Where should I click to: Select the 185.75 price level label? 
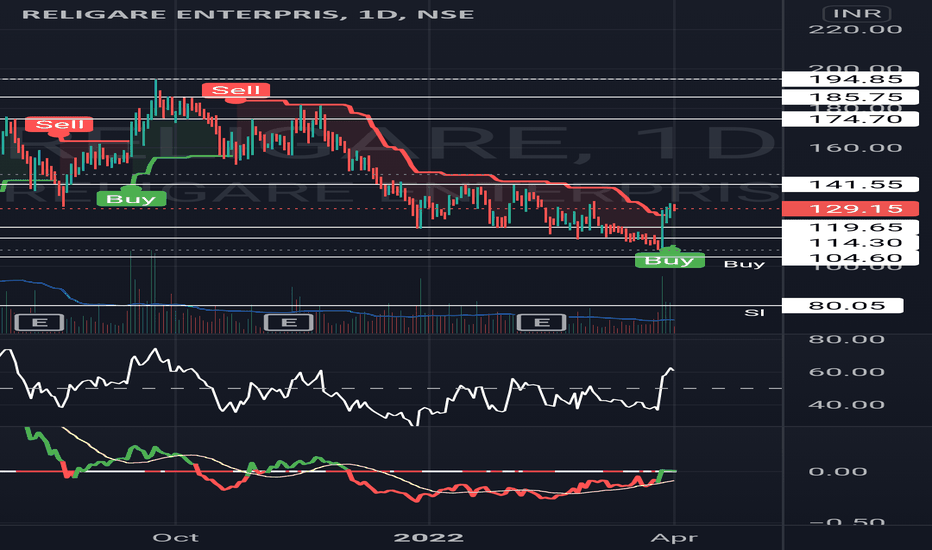tap(850, 97)
